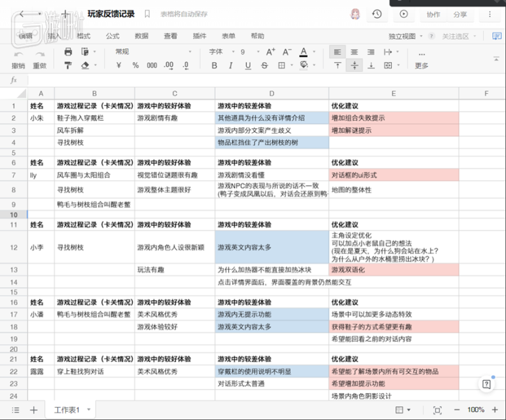The width and height of the screenshot is (506, 420).
Task: Decrease font size with A-
Action: coord(287,52)
